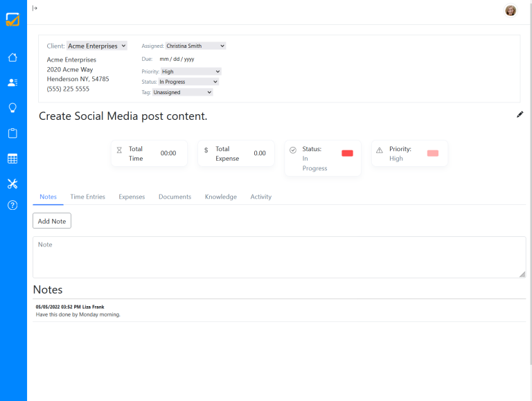Switch to the Expenses tab
The width and height of the screenshot is (532, 401).
[x=132, y=197]
